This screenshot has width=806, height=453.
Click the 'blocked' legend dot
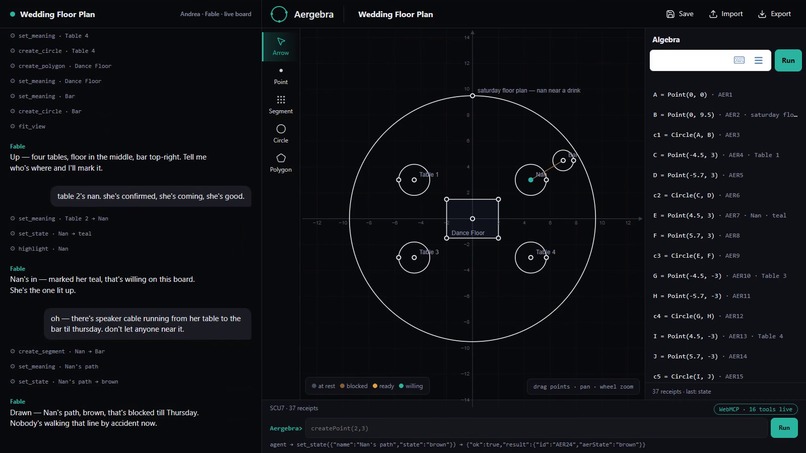point(342,386)
